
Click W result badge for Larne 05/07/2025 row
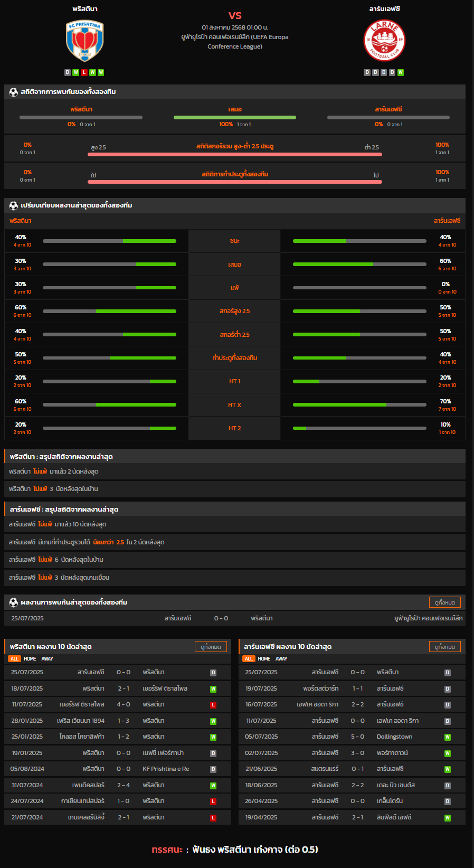pos(448,737)
